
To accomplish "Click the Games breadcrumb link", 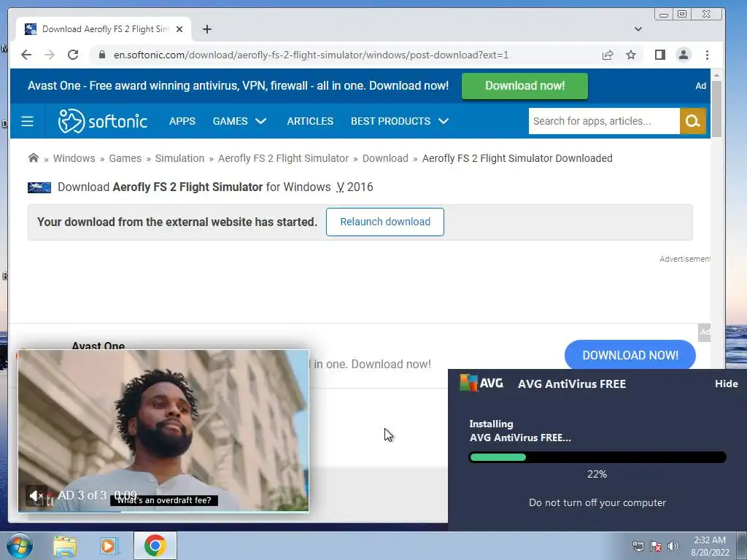I will tap(125, 158).
